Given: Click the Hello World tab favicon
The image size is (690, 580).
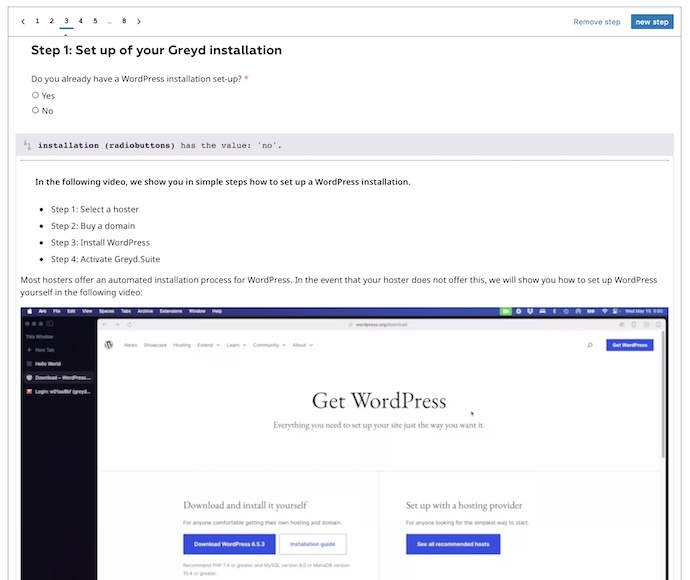Looking at the screenshot, I should (29, 363).
